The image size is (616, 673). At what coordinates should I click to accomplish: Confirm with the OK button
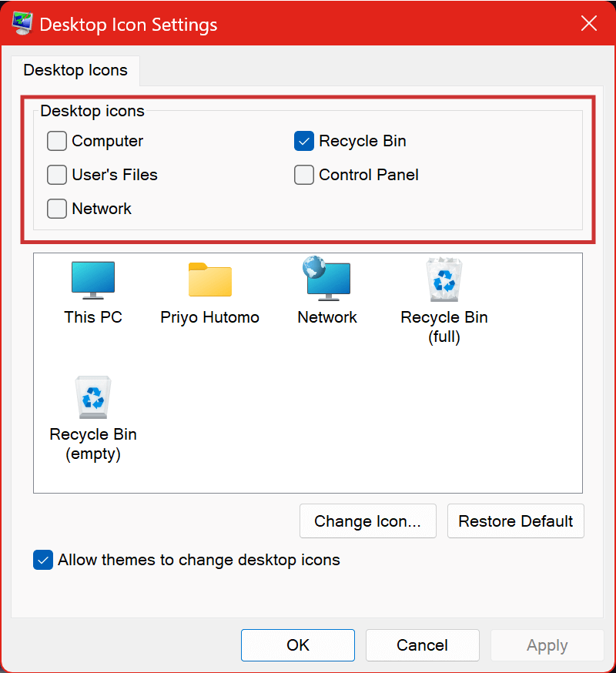[x=298, y=645]
